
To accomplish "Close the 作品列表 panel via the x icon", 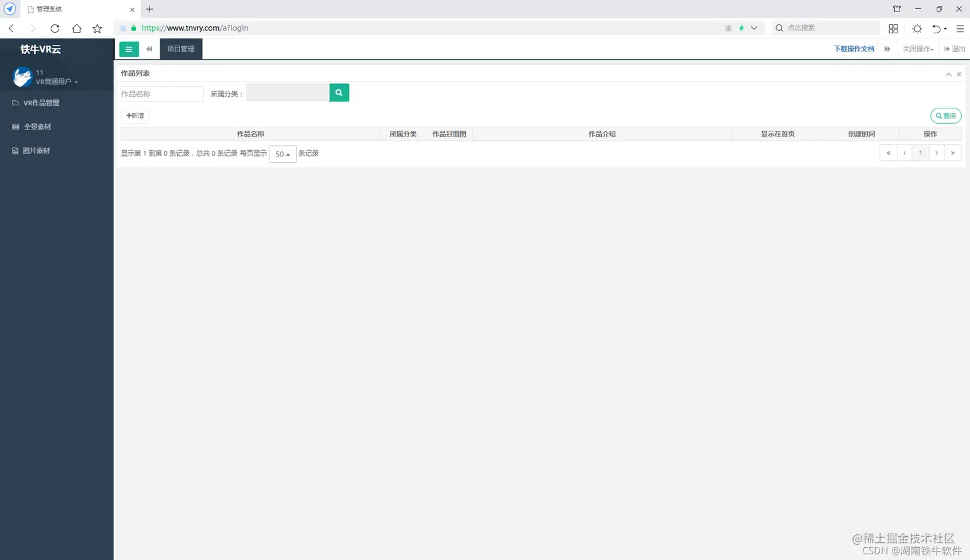I will click(959, 74).
